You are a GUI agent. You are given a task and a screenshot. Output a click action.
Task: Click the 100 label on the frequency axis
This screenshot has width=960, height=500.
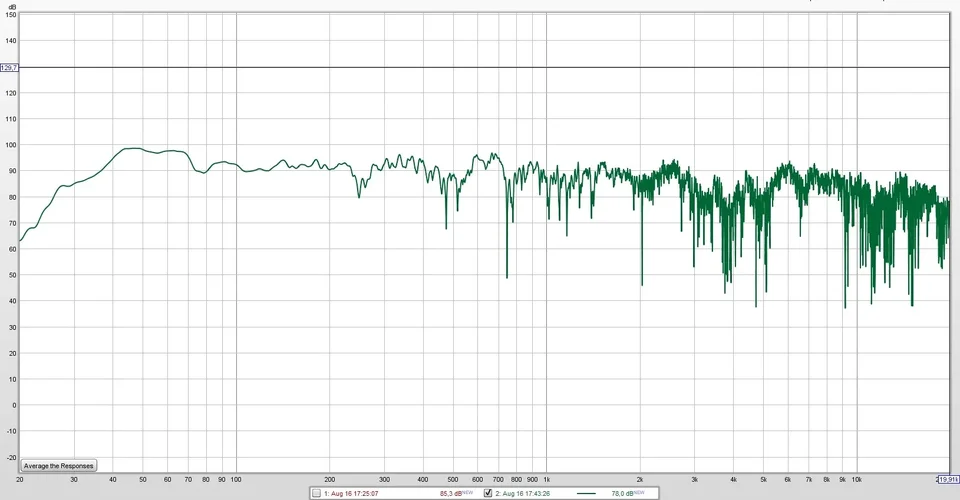click(x=236, y=480)
